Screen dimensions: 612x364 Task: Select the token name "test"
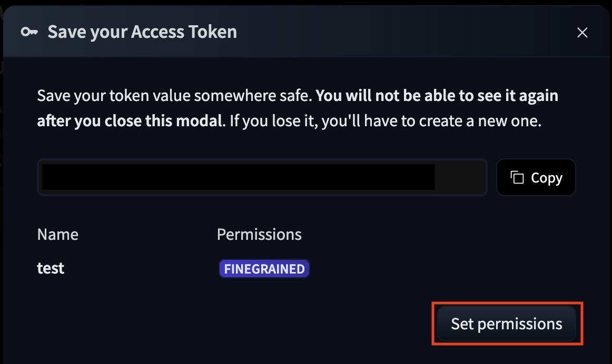click(51, 268)
